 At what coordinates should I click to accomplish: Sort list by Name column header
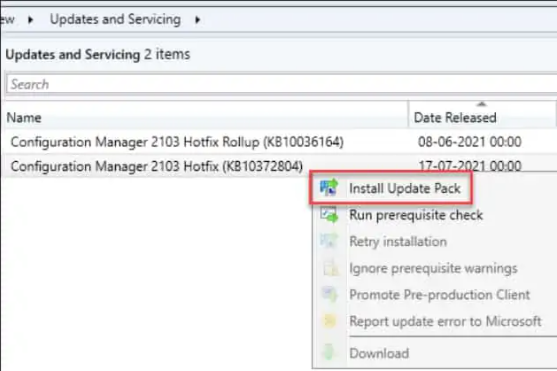pyautogui.click(x=206, y=117)
